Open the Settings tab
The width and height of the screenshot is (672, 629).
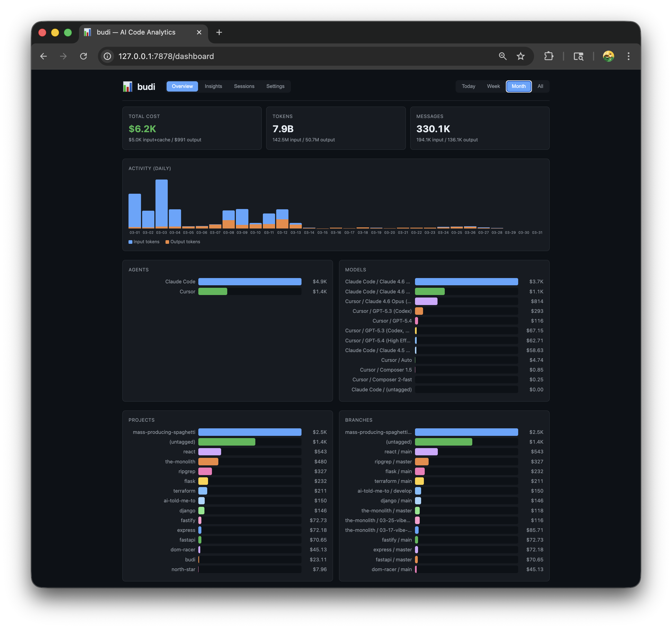(275, 86)
